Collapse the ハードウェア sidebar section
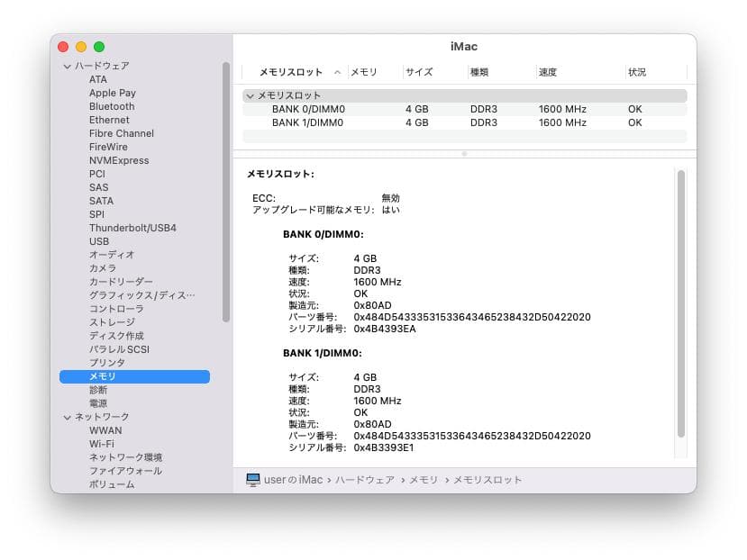The height and width of the screenshot is (560, 747). tap(67, 66)
